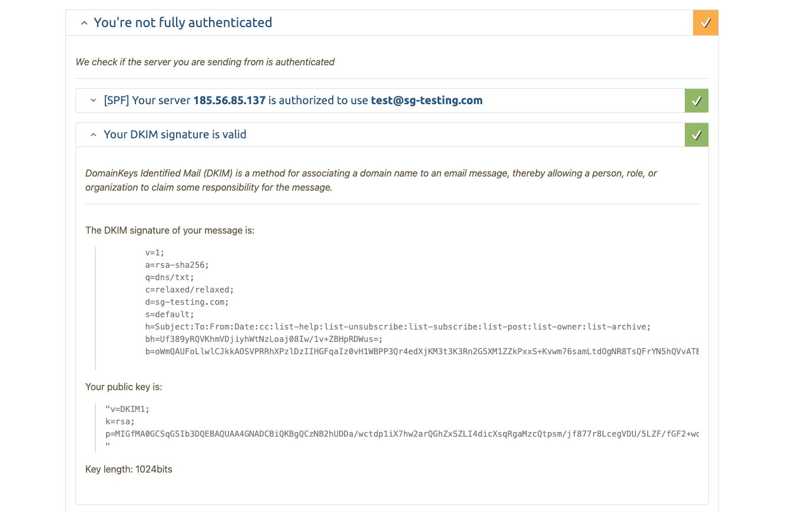Viewport: 812px width, 512px height.
Task: Select the email test@sg-testing.com
Action: pos(427,101)
